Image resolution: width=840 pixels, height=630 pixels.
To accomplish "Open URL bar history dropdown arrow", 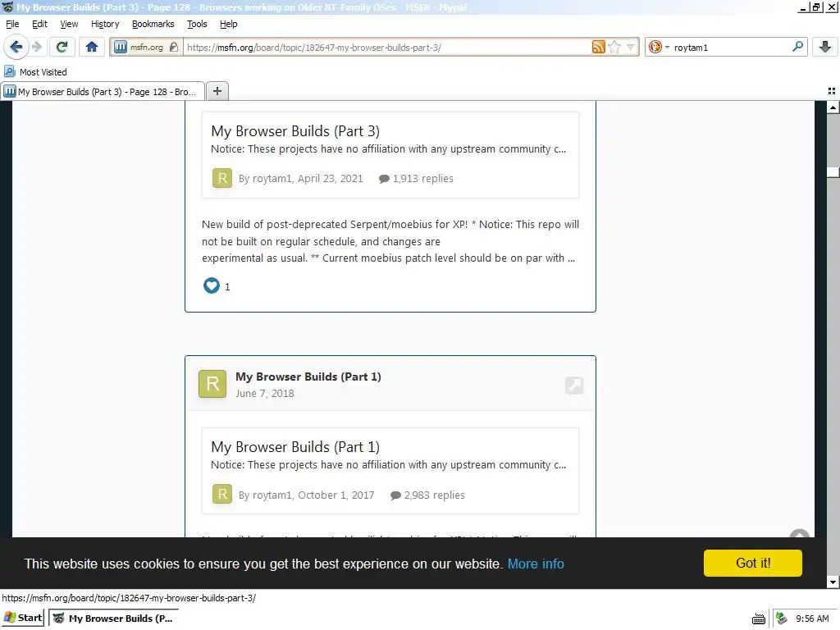I will click(631, 47).
